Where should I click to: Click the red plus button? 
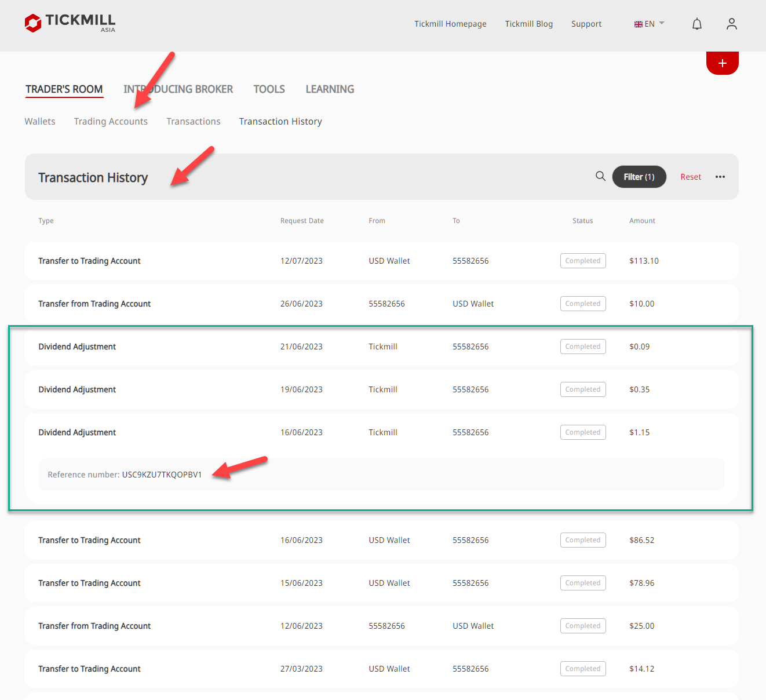pyautogui.click(x=723, y=63)
